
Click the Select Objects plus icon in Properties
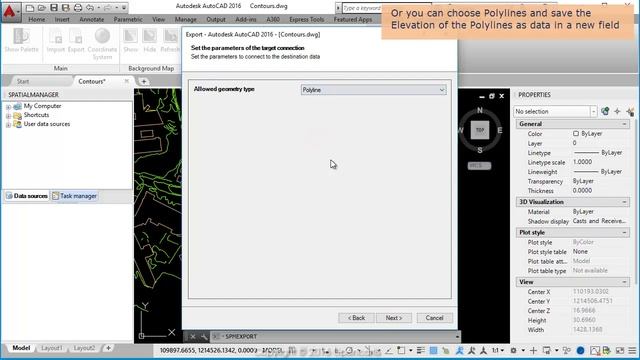[x=617, y=111]
